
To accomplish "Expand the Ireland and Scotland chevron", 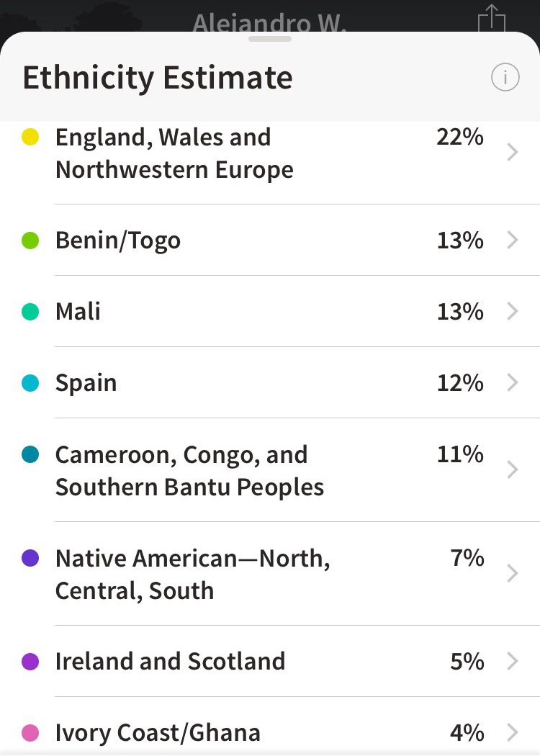I will (x=513, y=661).
